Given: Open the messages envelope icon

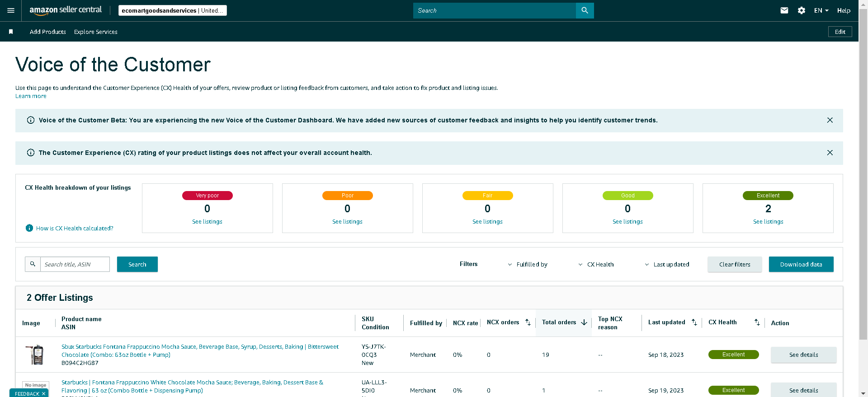Looking at the screenshot, I should tap(784, 10).
